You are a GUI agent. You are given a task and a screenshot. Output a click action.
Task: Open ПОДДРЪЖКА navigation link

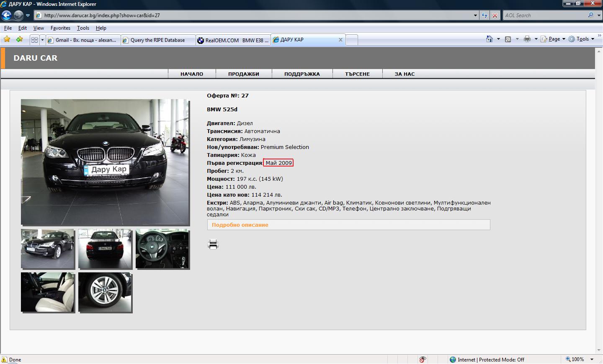[302, 74]
